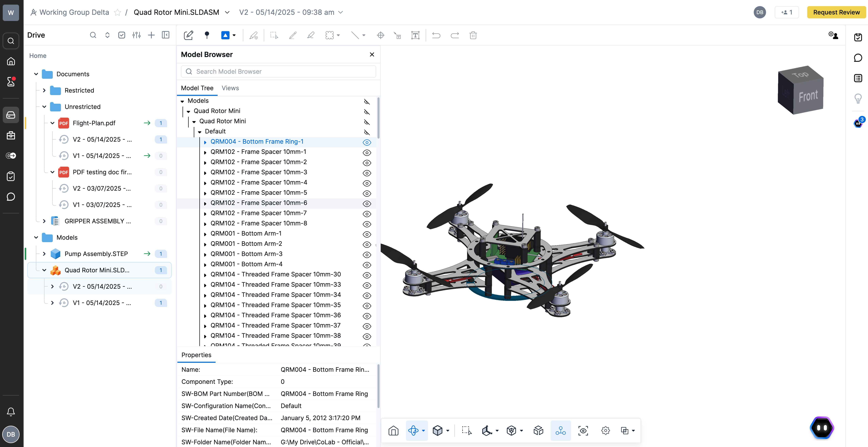Click the trash delete icon in toolbar
The image size is (868, 447).
473,35
